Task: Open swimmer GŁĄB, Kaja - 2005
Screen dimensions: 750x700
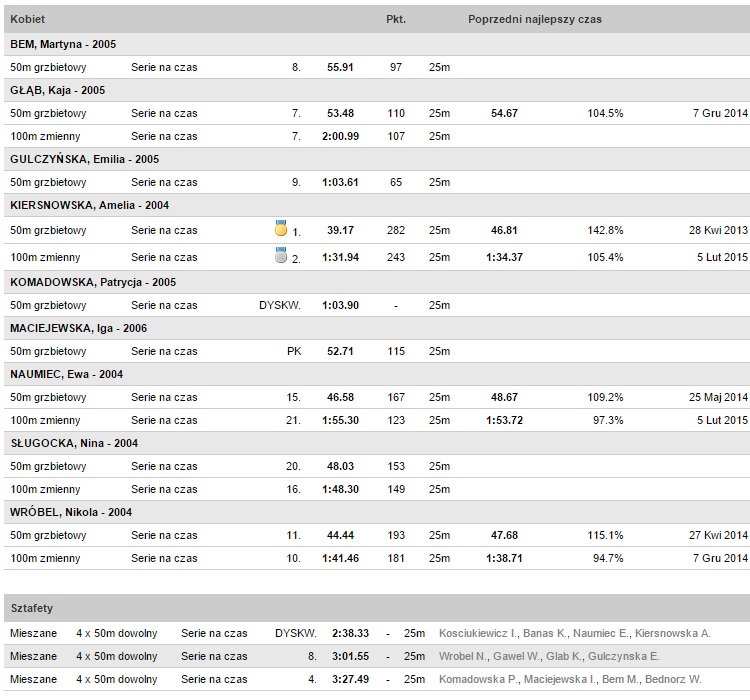Action: point(57,90)
